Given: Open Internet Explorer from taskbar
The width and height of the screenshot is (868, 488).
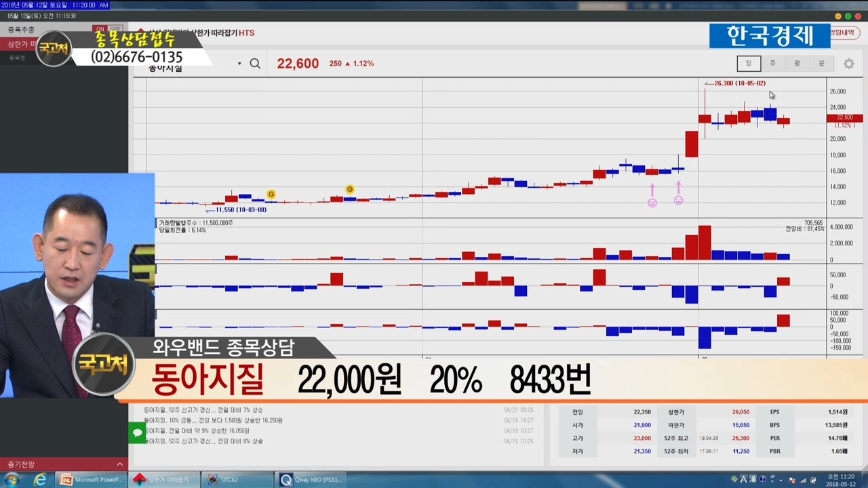Looking at the screenshot, I should (x=40, y=480).
